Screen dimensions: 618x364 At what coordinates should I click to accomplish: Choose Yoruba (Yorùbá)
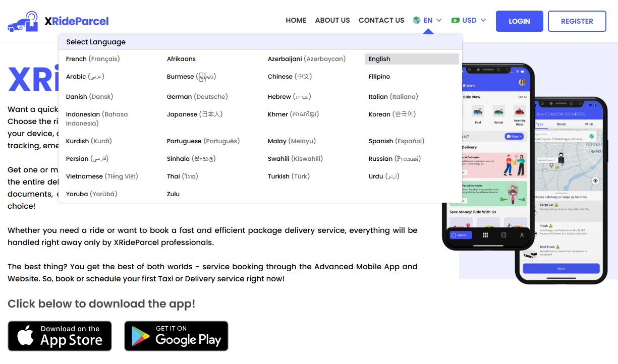click(92, 194)
